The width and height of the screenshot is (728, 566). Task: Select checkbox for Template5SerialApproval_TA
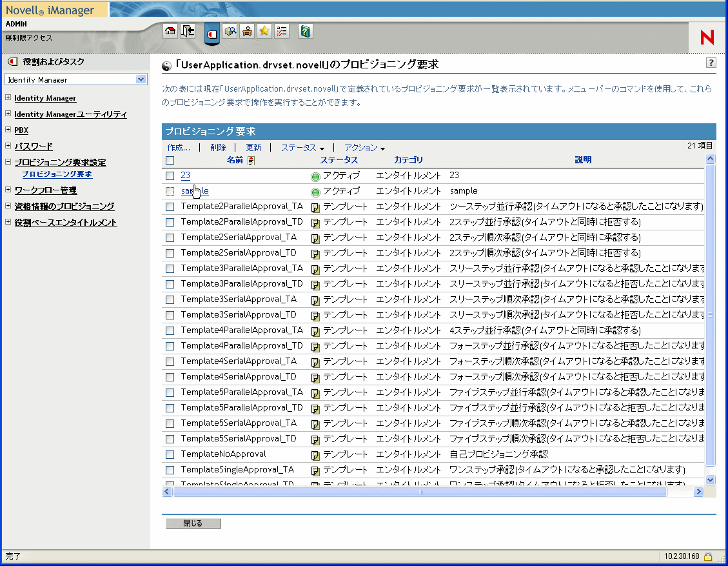[x=170, y=423]
